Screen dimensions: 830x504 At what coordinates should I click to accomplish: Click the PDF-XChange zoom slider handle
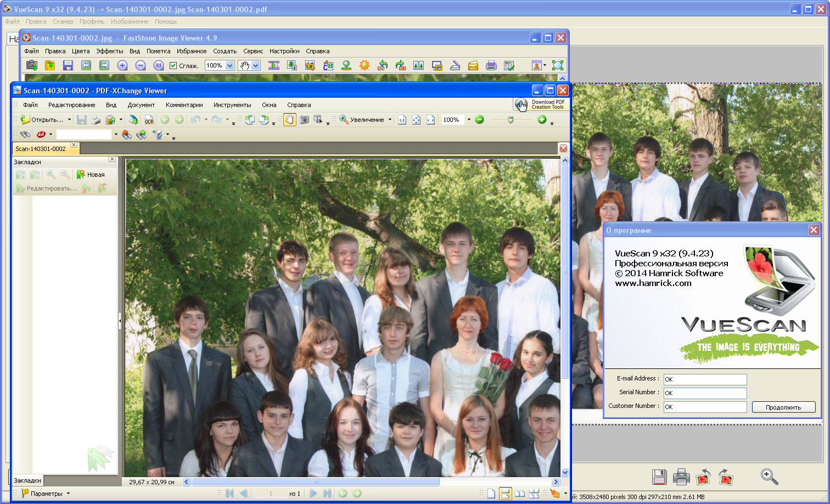(x=511, y=120)
